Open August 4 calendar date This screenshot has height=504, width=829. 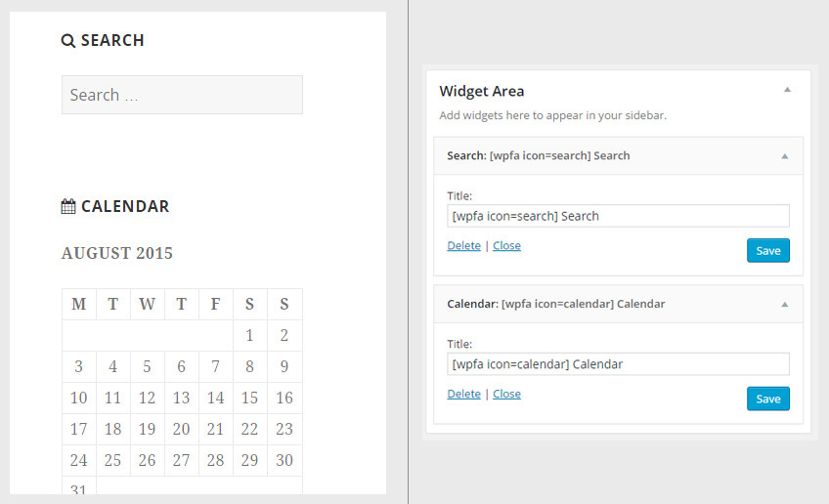113,367
